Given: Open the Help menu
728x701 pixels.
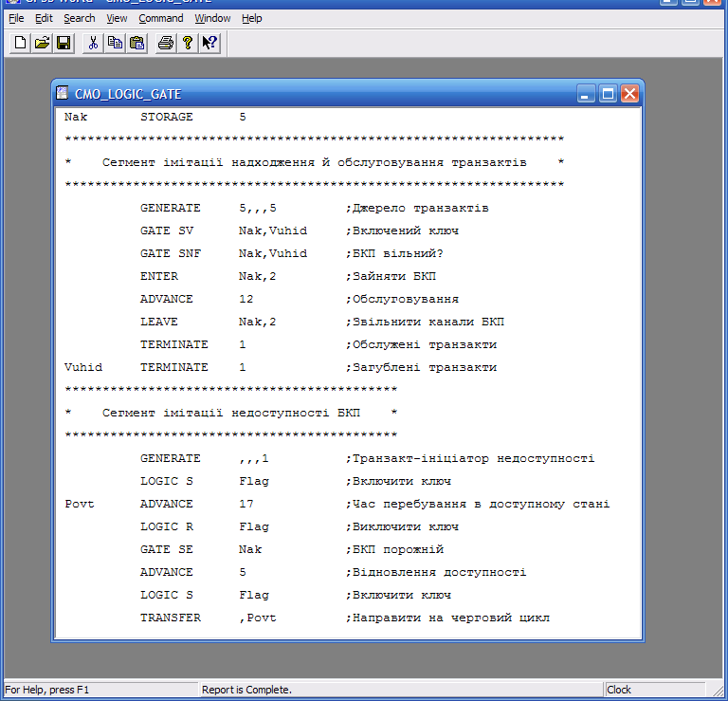Looking at the screenshot, I should pos(251,18).
